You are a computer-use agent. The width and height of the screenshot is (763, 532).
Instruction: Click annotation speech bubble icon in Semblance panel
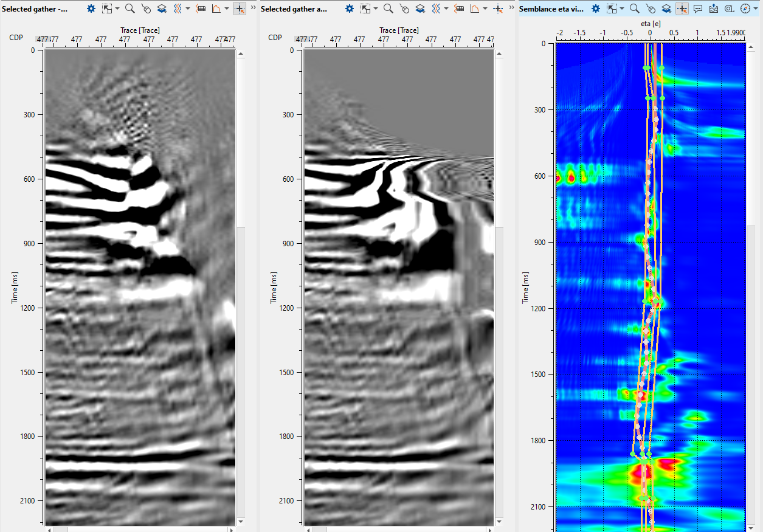698,9
